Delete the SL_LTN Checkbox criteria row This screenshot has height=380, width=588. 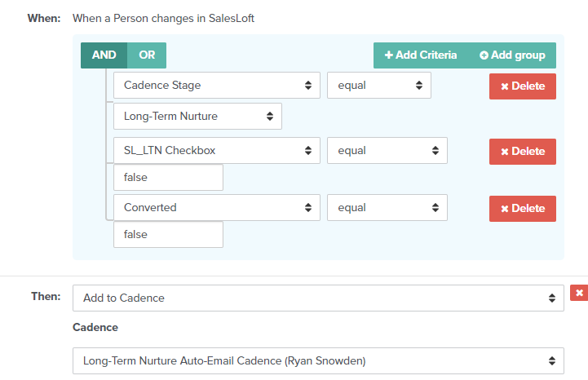pos(522,151)
